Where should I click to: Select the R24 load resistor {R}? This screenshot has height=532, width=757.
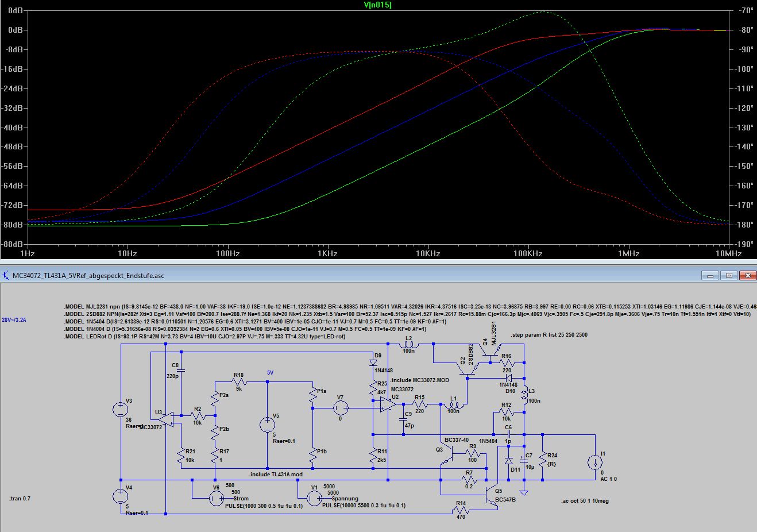543,458
